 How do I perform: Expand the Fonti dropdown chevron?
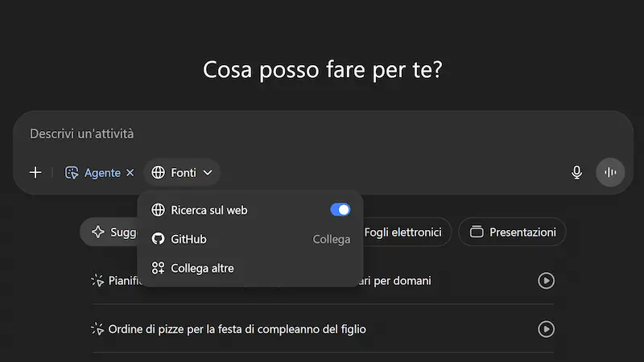[x=208, y=173]
